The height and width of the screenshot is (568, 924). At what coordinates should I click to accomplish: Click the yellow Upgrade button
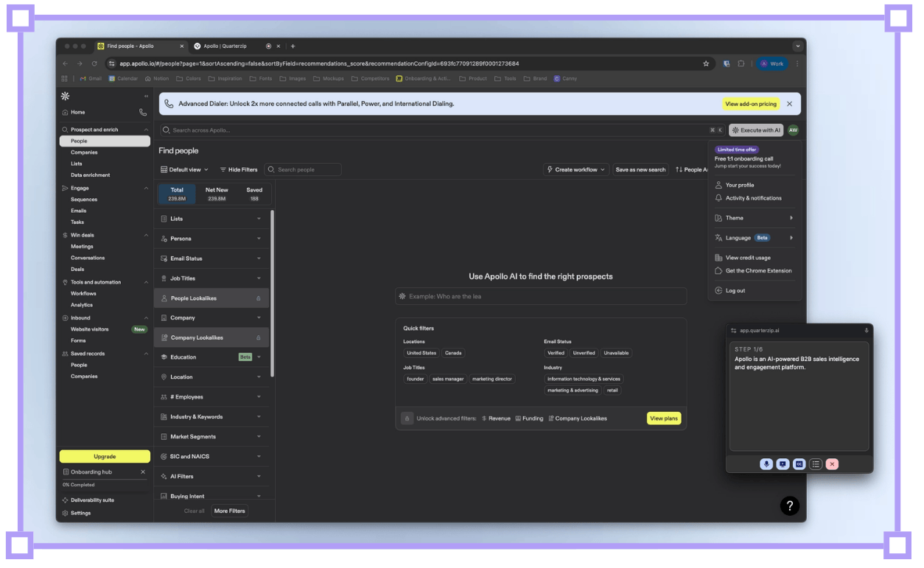(x=105, y=457)
